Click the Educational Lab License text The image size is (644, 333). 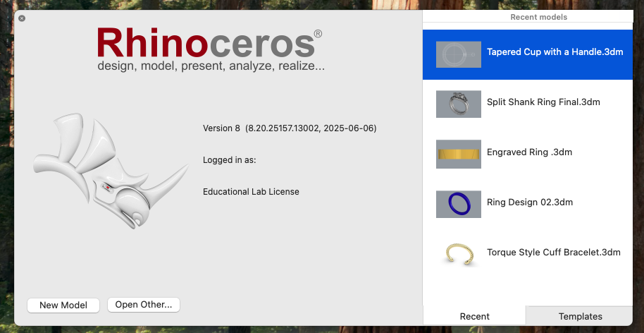tap(251, 192)
